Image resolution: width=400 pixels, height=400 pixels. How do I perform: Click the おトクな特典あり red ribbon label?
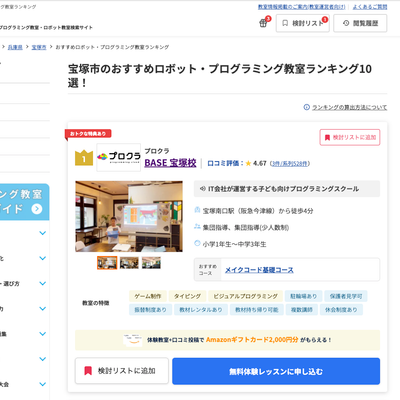[x=88, y=133]
